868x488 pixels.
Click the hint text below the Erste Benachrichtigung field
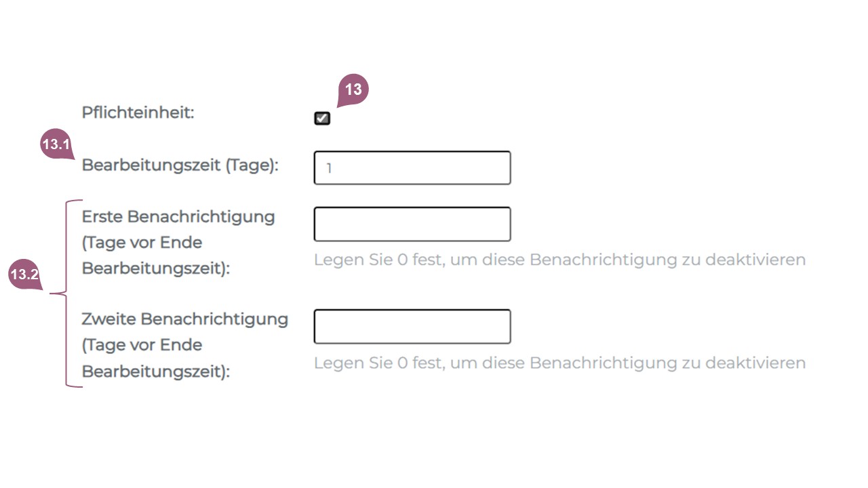coord(559,260)
